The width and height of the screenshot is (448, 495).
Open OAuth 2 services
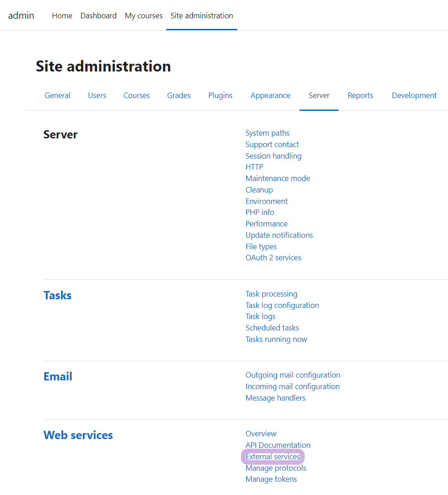tap(273, 258)
